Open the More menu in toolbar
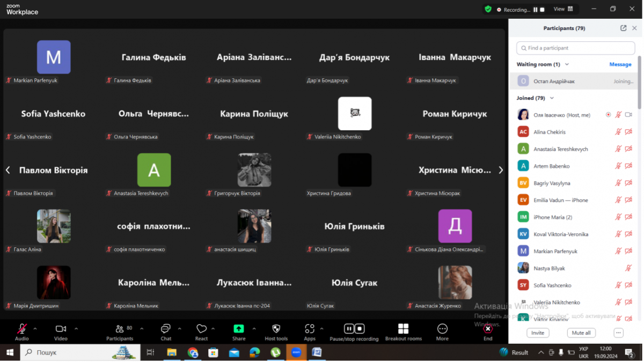Image resolution: width=644 pixels, height=362 pixels. click(442, 329)
